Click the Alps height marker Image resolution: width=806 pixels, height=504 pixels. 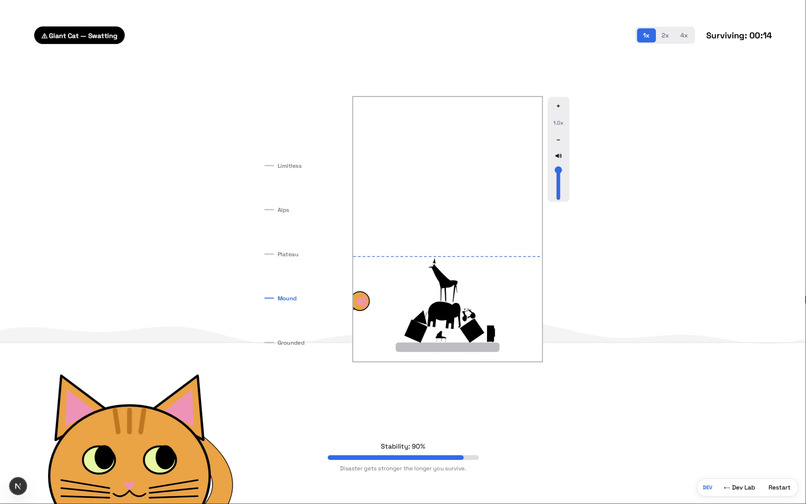point(277,210)
